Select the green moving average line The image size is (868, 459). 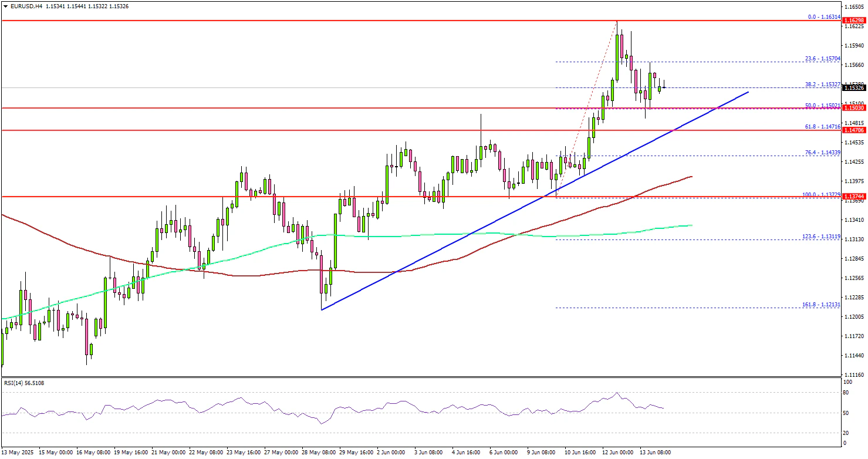(x=411, y=236)
